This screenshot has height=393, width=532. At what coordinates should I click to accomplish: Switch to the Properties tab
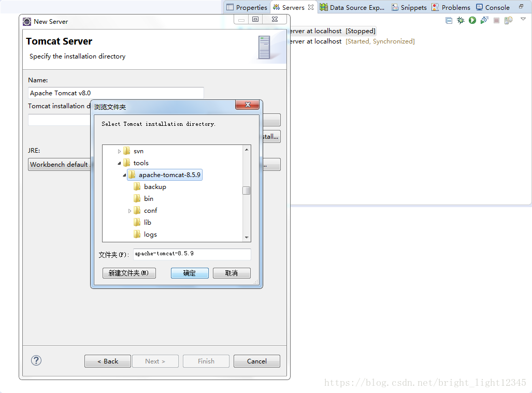click(x=247, y=7)
